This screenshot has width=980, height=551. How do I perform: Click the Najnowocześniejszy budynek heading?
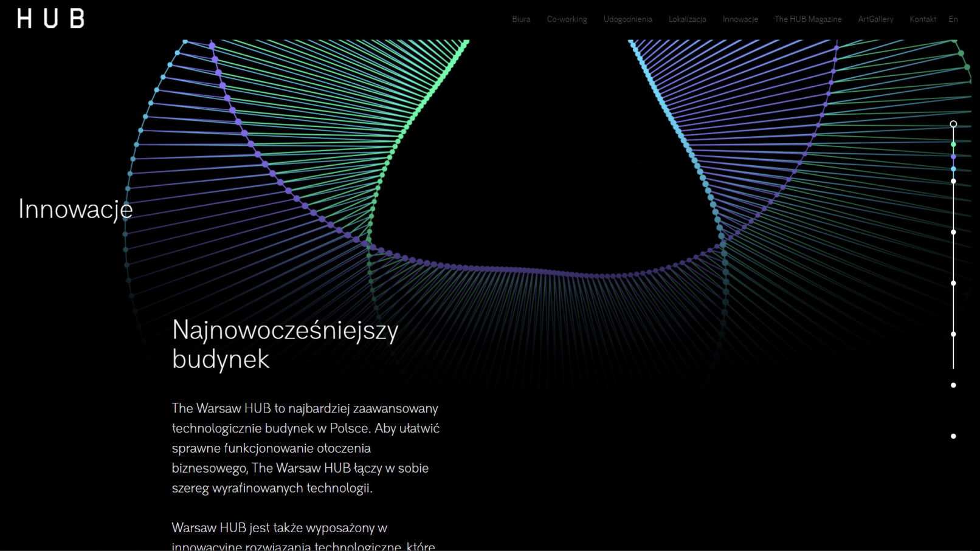pyautogui.click(x=285, y=344)
